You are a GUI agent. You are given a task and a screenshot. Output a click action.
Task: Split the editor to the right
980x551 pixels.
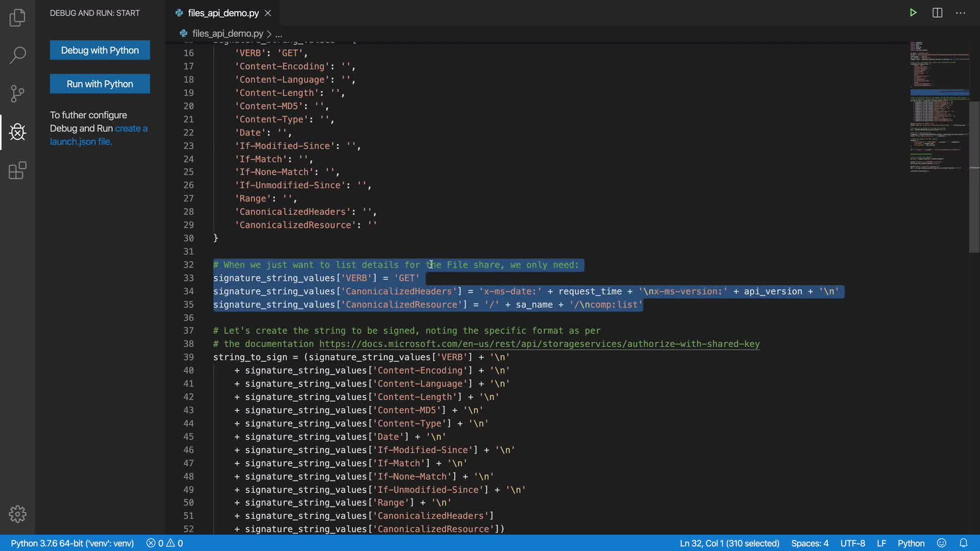point(937,13)
